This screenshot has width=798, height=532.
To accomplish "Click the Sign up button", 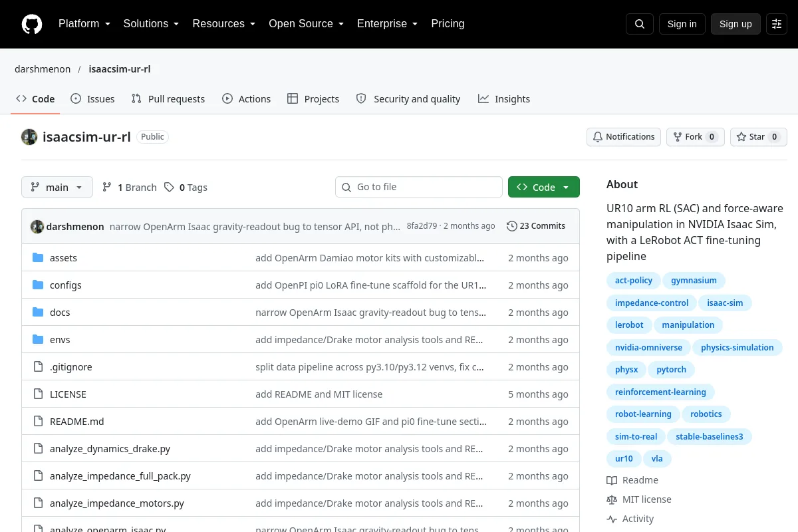I will 735,24.
